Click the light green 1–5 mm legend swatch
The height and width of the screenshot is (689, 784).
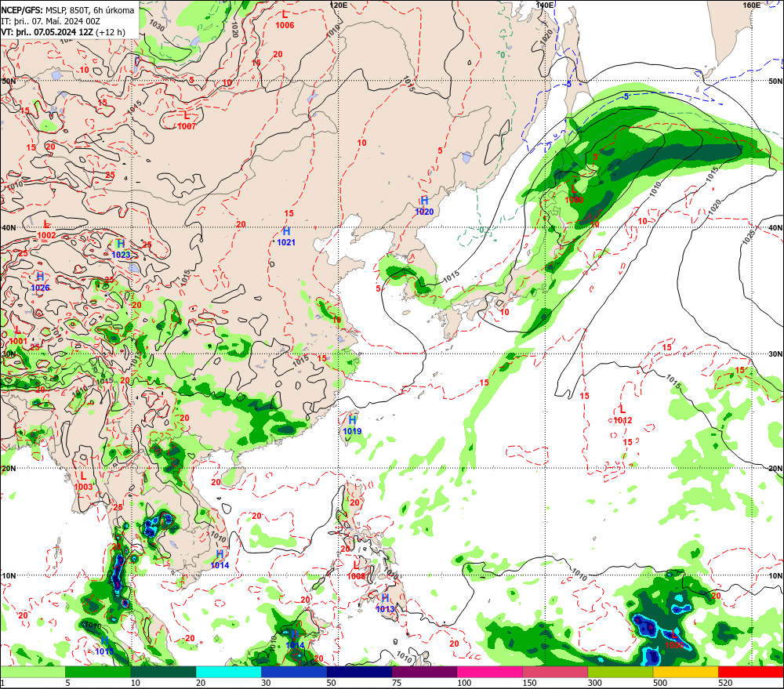point(32,672)
